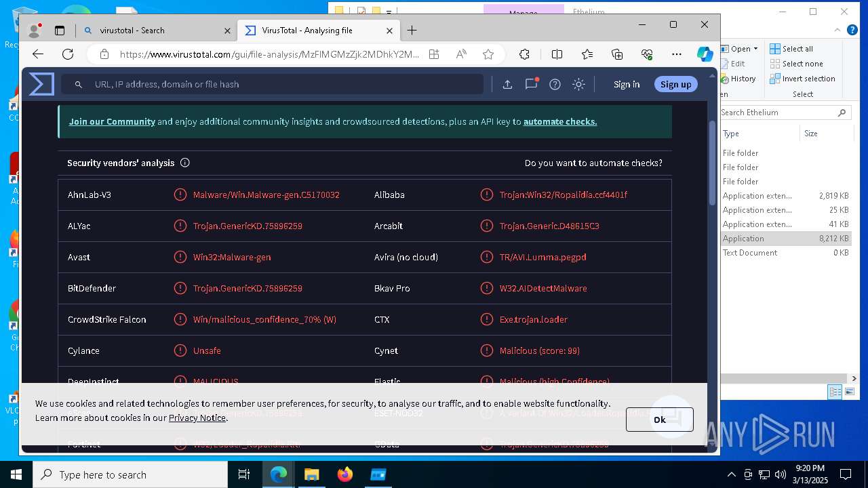Open the 'Join our Community' link
Viewport: 868px width, 488px height.
coord(112,121)
